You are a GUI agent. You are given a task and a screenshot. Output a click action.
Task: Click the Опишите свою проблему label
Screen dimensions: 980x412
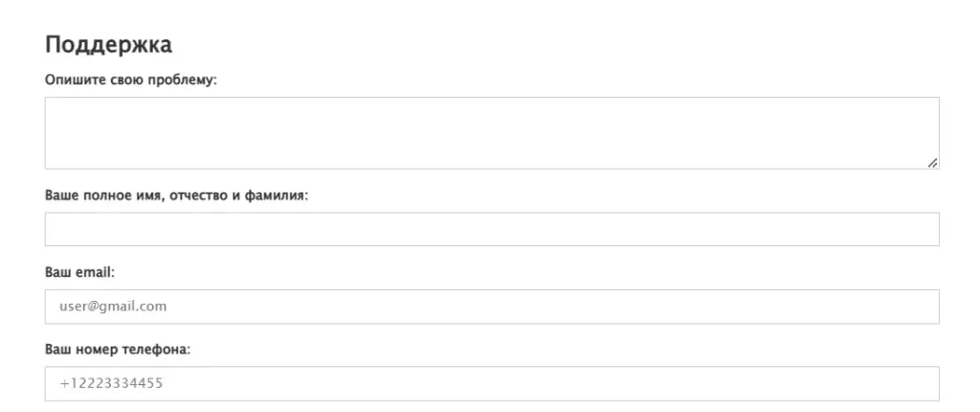(130, 80)
